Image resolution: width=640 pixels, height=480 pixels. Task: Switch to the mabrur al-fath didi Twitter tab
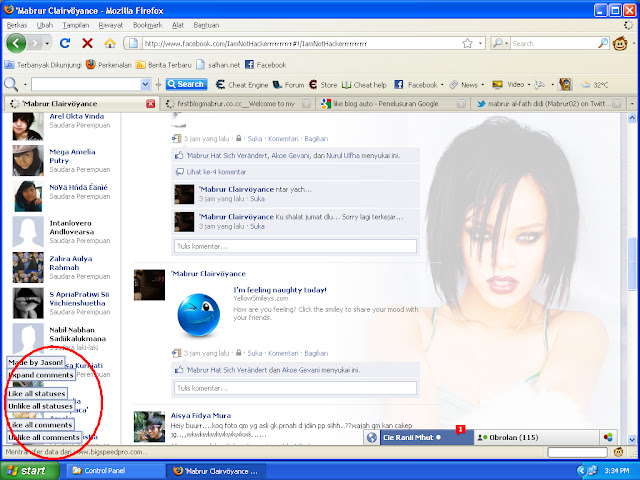(x=547, y=104)
